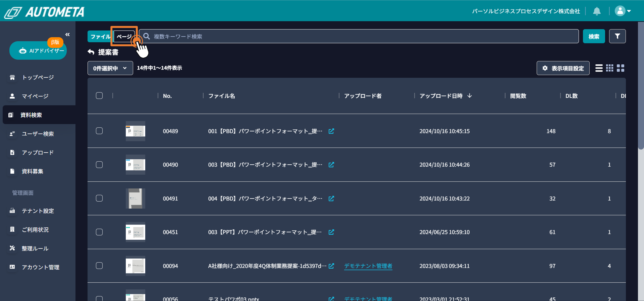Open 整理ルール in sidebar
Viewport: 644px width, 301px height.
click(x=35, y=248)
